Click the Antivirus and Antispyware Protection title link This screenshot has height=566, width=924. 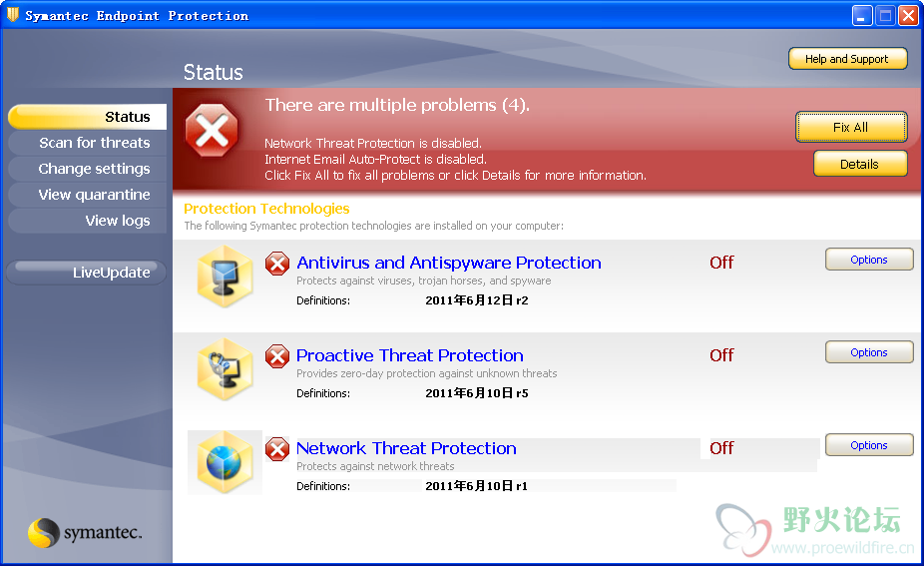pyautogui.click(x=448, y=263)
